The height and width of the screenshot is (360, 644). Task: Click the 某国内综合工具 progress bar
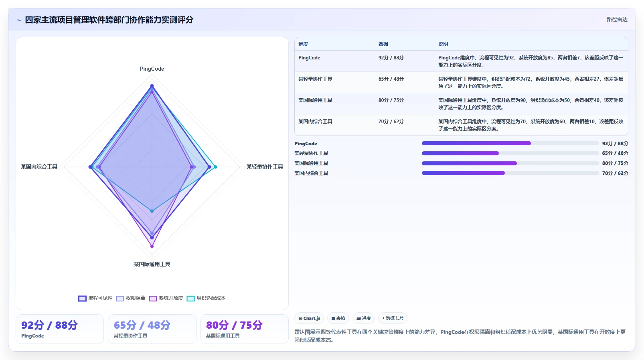point(510,173)
